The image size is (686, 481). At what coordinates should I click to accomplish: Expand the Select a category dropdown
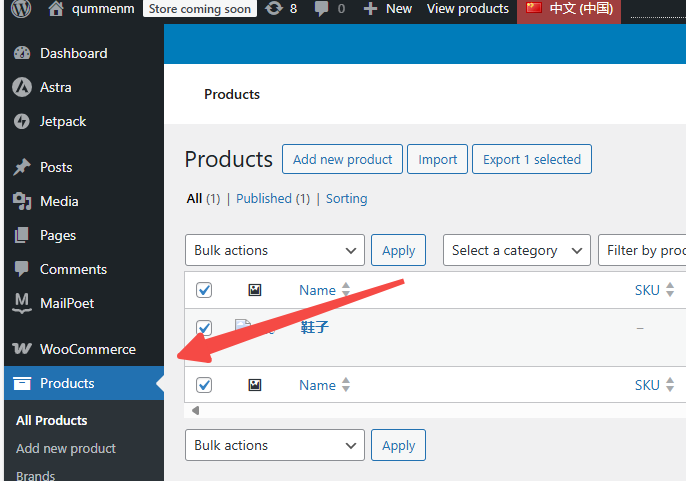pos(517,250)
